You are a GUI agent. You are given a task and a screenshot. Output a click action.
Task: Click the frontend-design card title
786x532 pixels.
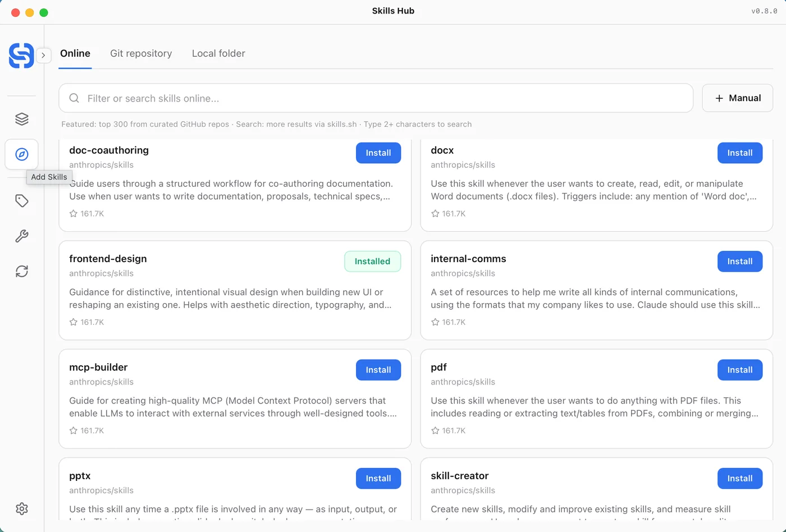[x=108, y=259]
